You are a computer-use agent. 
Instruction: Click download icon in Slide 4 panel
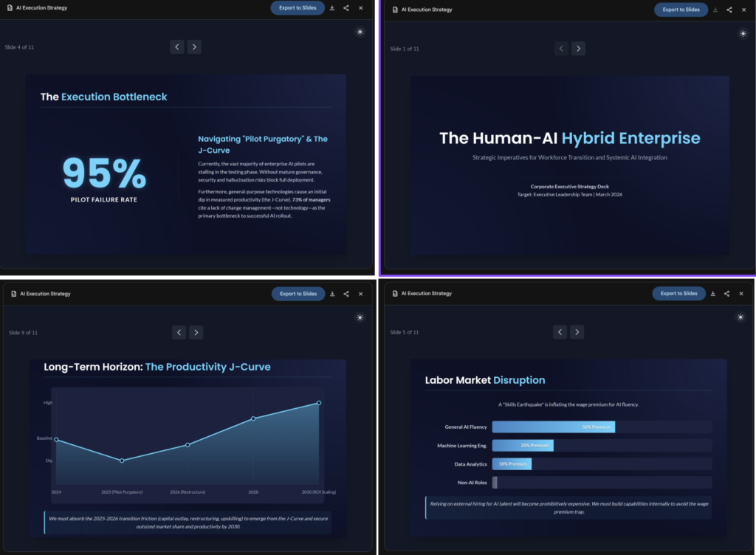[332, 7]
